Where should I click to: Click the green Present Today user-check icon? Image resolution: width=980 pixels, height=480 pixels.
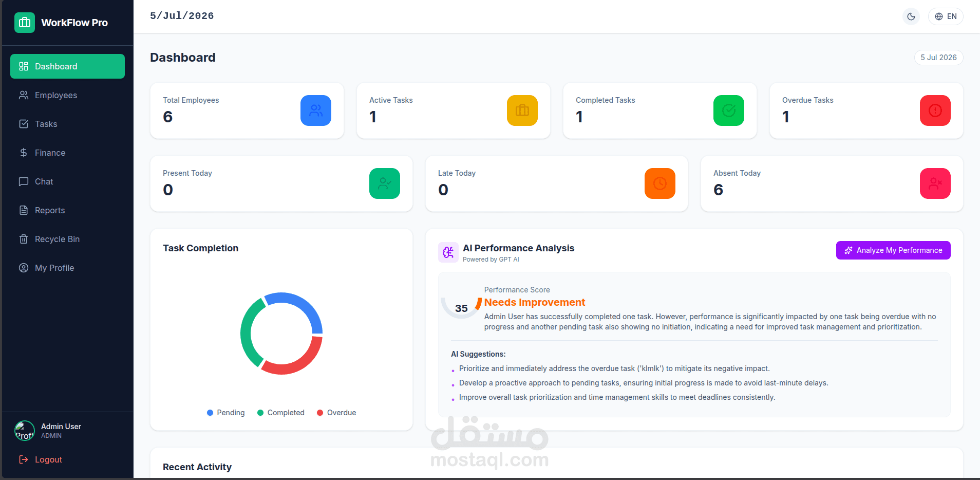385,183
